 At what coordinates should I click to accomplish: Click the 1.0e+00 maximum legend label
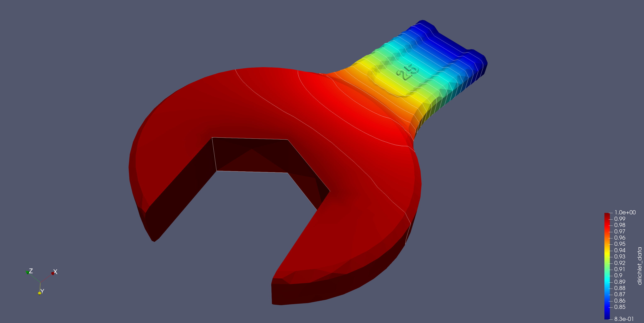pyautogui.click(x=625, y=212)
